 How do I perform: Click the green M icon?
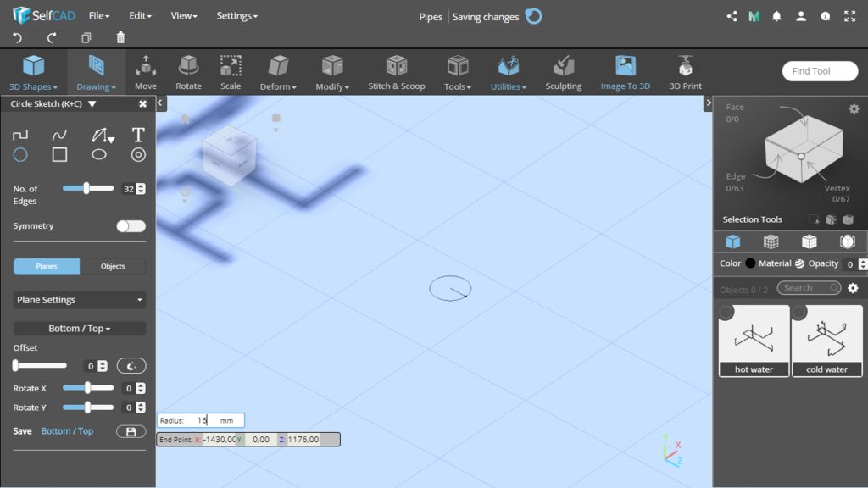click(x=754, y=17)
